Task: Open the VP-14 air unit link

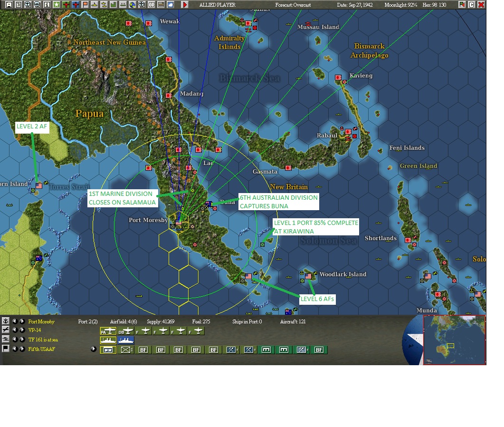Action: (35, 330)
